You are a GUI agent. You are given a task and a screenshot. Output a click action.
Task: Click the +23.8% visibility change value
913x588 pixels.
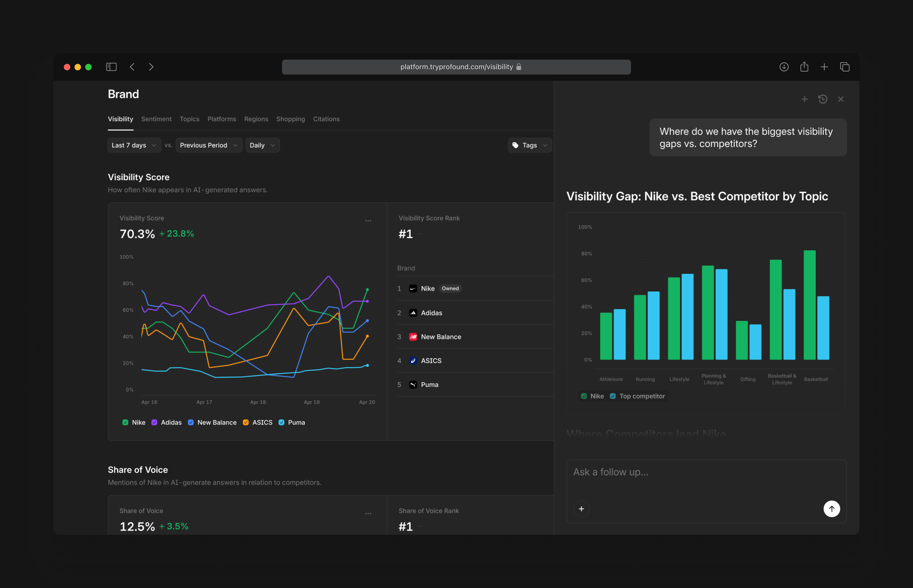point(177,234)
